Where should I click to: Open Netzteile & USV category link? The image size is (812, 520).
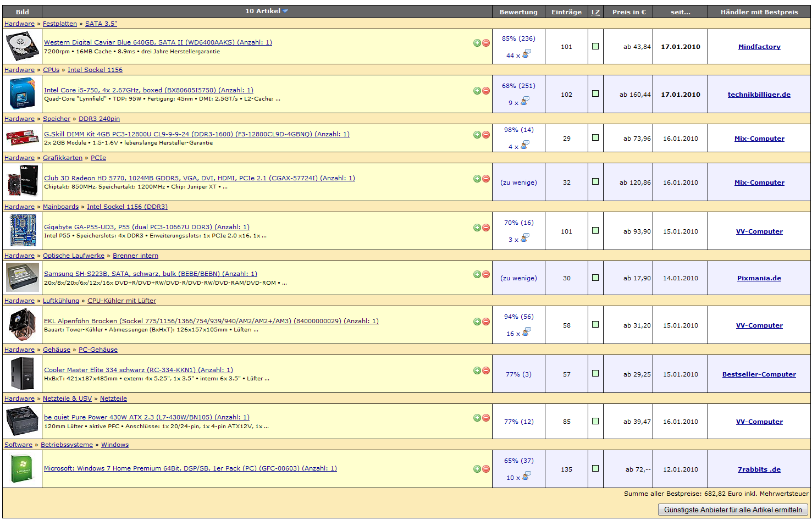click(x=67, y=399)
